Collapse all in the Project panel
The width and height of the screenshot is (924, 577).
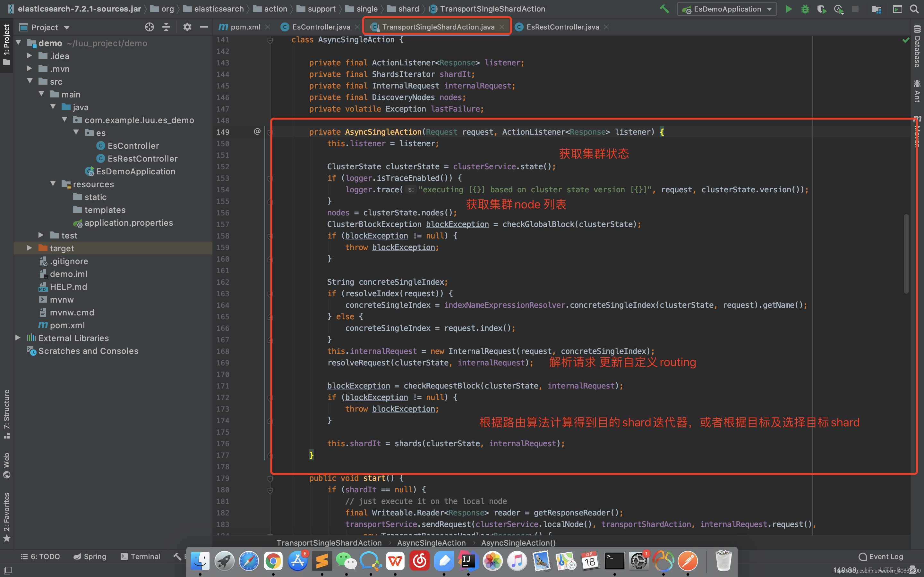coord(166,27)
